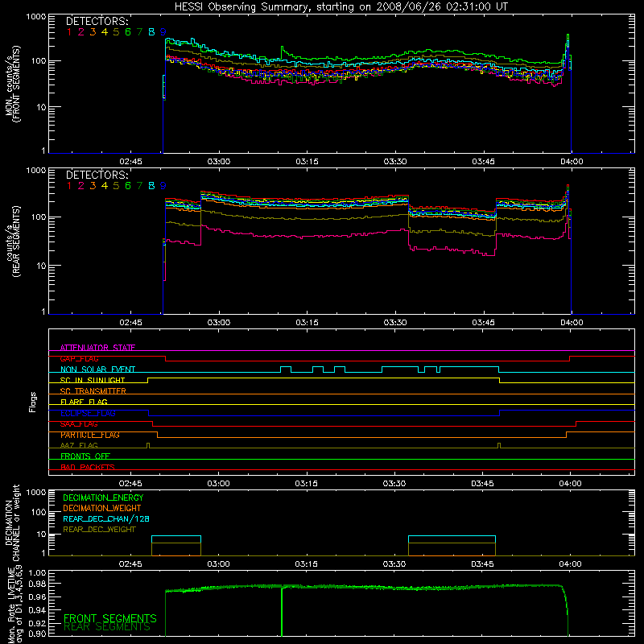Click the DECIMATION_WEIGHT legend entry
Screen dimensions: 644x644
[x=102, y=508]
